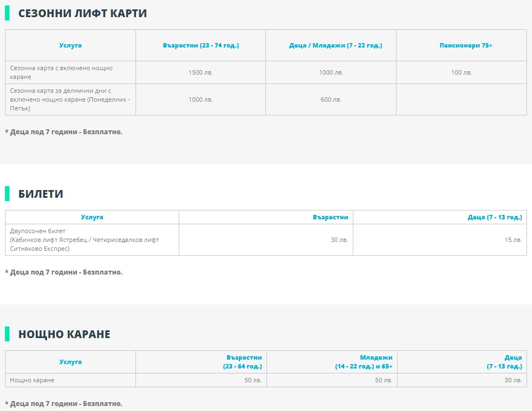The width and height of the screenshot is (532, 411).
Task: Click the 600 лв. weekday youth price
Action: tap(331, 99)
